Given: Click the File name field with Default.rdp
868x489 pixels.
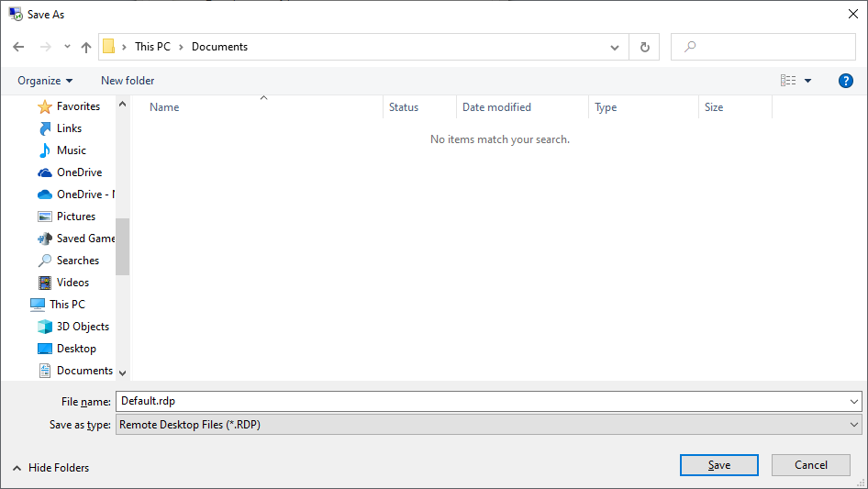Looking at the screenshot, I should click(x=482, y=402).
